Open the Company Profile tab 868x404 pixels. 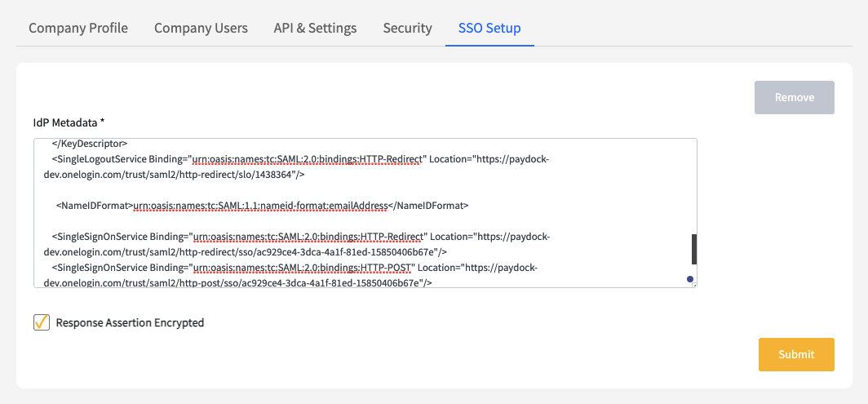point(78,28)
